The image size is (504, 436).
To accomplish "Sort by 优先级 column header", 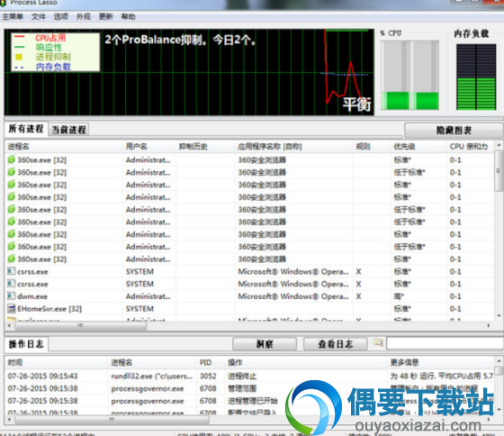I will point(418,147).
